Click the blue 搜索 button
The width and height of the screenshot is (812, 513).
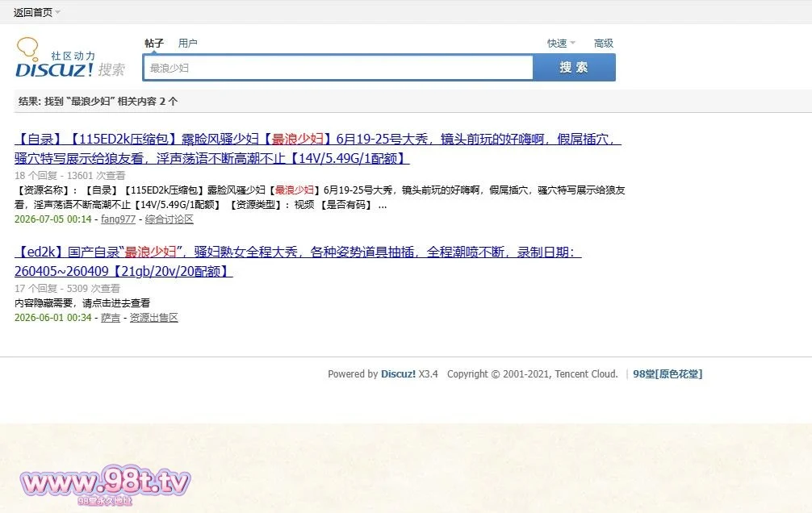coord(574,68)
